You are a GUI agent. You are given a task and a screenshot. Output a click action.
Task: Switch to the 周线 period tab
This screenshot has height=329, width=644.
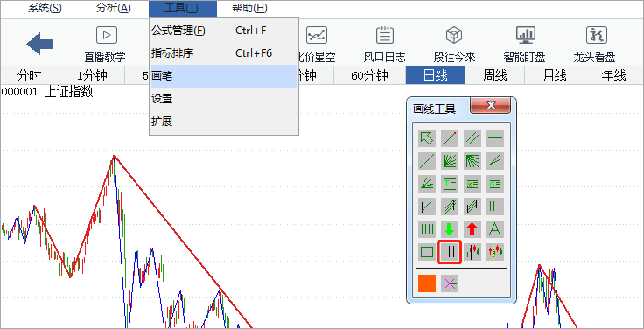coord(494,75)
